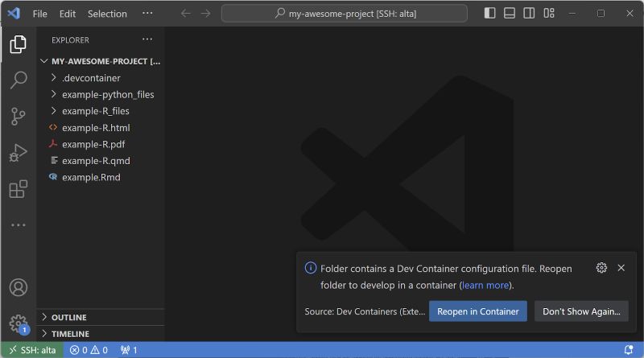Viewport: 644px width, 358px height.
Task: Open Explorer views and more actions
Action: point(147,39)
